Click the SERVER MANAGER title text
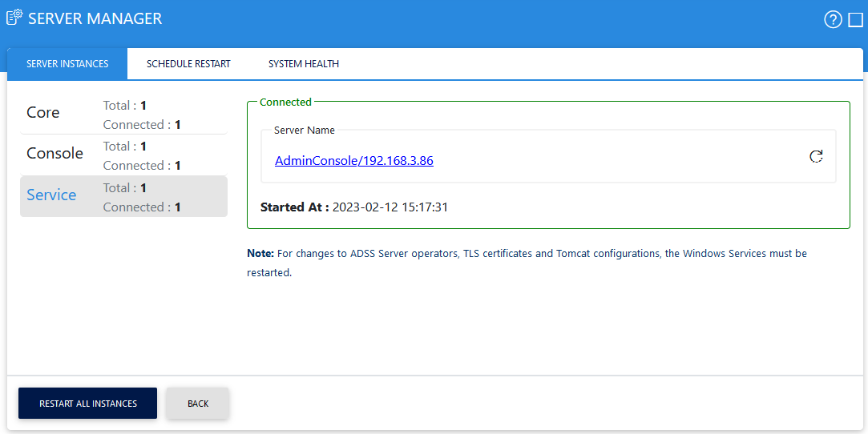The width and height of the screenshot is (868, 434). pyautogui.click(x=95, y=18)
